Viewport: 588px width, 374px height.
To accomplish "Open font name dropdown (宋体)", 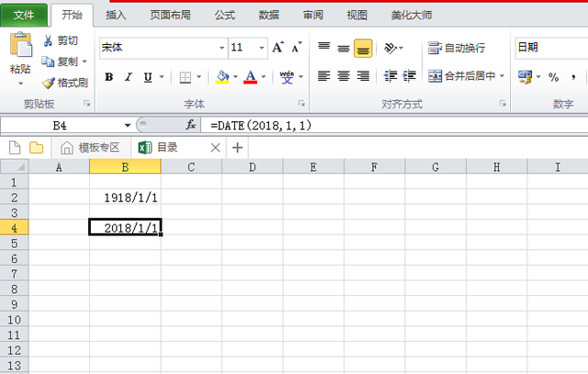I will (x=221, y=48).
